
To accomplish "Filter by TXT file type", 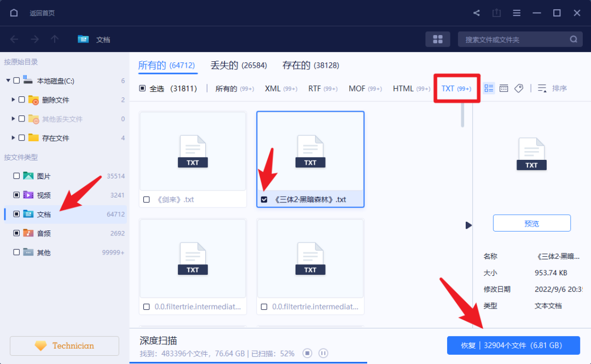I will 456,88.
